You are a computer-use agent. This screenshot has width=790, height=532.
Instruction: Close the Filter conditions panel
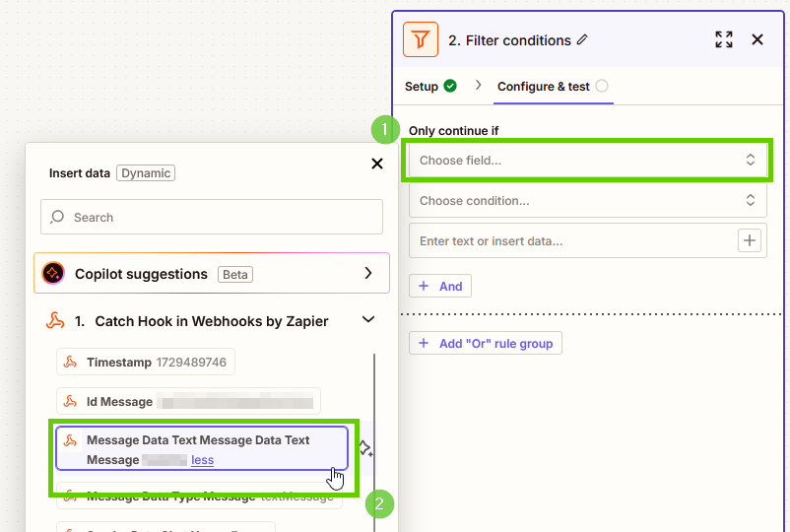(x=757, y=39)
